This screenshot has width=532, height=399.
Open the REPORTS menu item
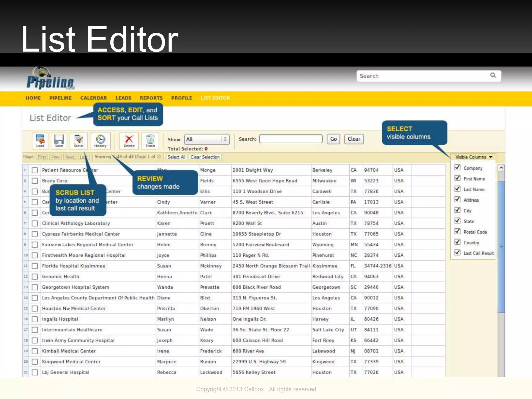151,98
